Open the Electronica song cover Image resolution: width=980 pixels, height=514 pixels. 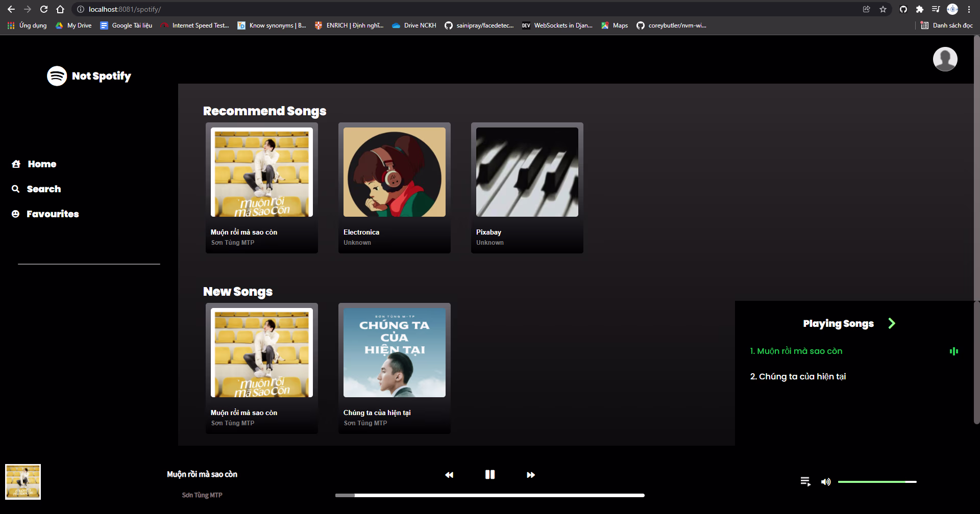pyautogui.click(x=395, y=172)
